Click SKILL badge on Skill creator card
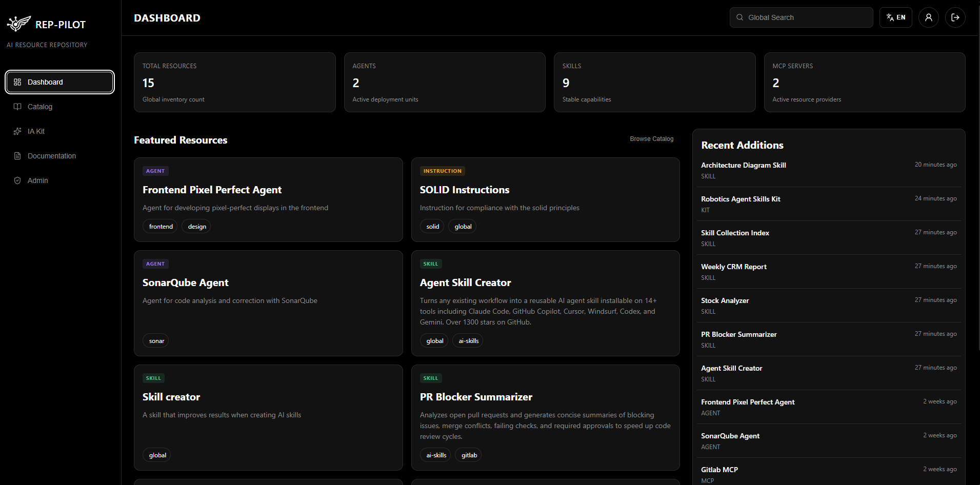Viewport: 980px width, 485px height. [x=153, y=378]
